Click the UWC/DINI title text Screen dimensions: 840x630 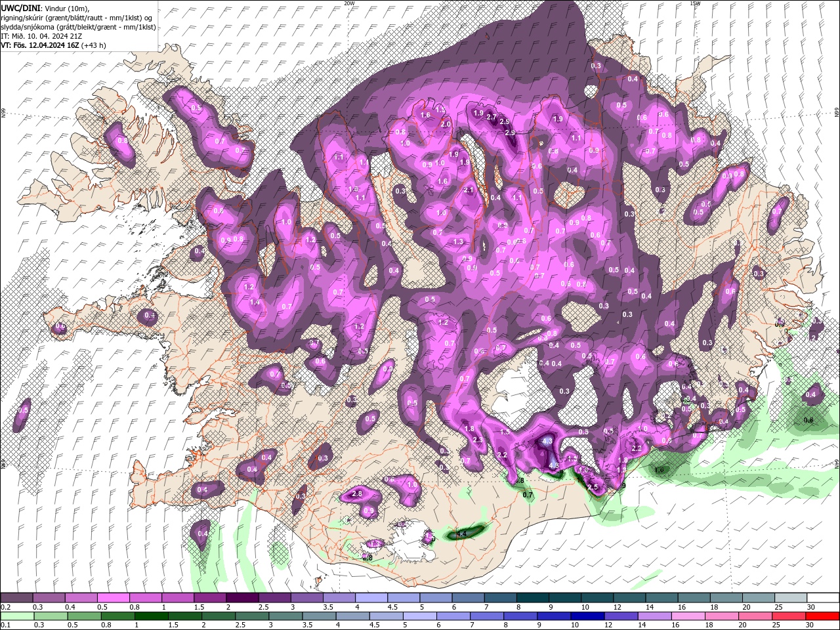point(20,7)
